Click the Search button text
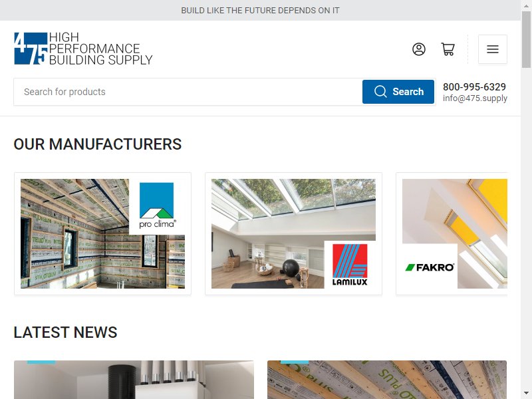532x399 pixels. tap(408, 92)
